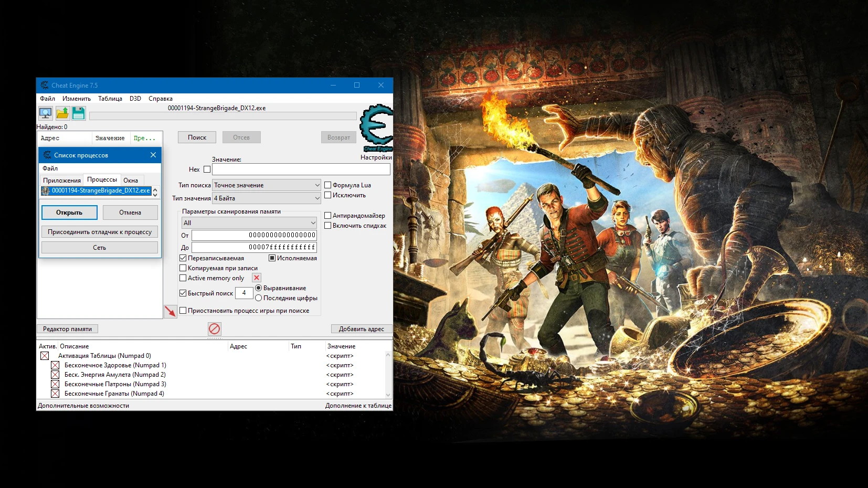Image resolution: width=868 pixels, height=488 pixels.
Task: Open the D3D menu
Action: pyautogui.click(x=134, y=98)
